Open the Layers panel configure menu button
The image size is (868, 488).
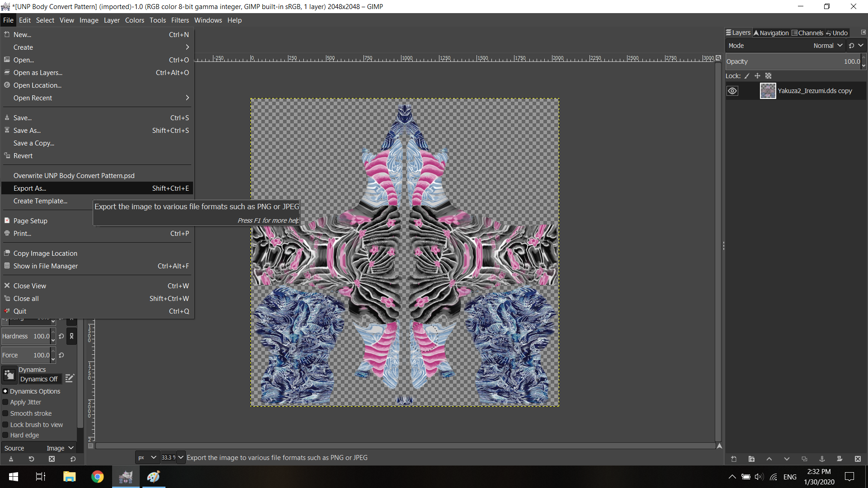[x=863, y=33]
